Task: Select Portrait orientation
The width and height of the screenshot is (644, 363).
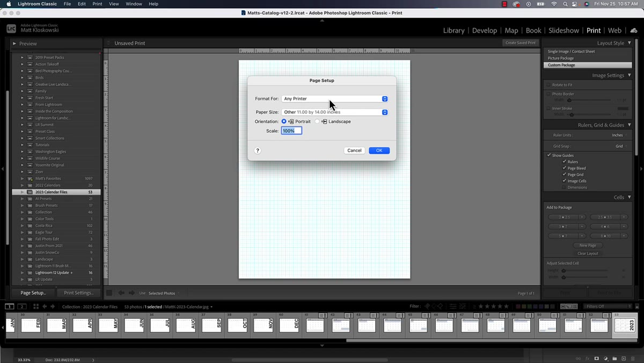Action: pos(284,121)
